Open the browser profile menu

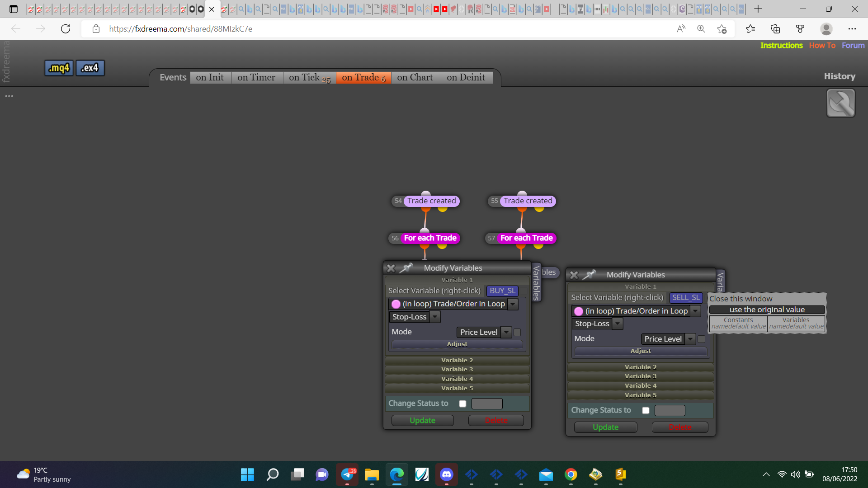coord(826,29)
